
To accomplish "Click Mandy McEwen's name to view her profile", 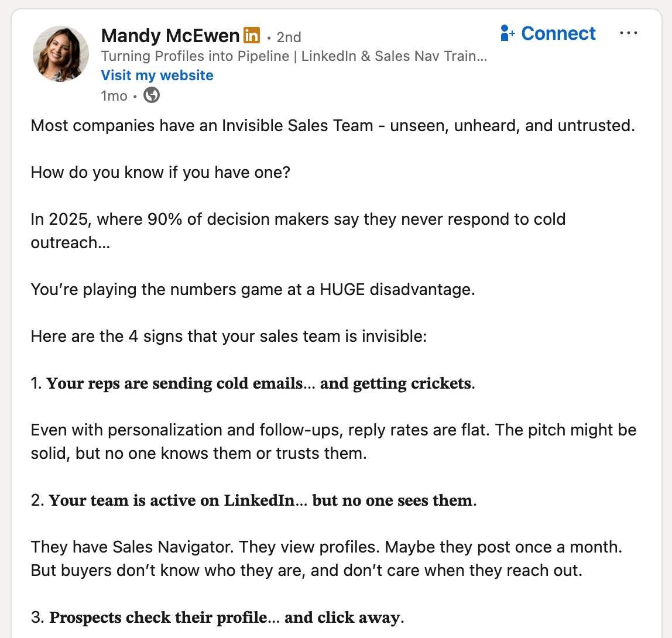I will (x=170, y=35).
